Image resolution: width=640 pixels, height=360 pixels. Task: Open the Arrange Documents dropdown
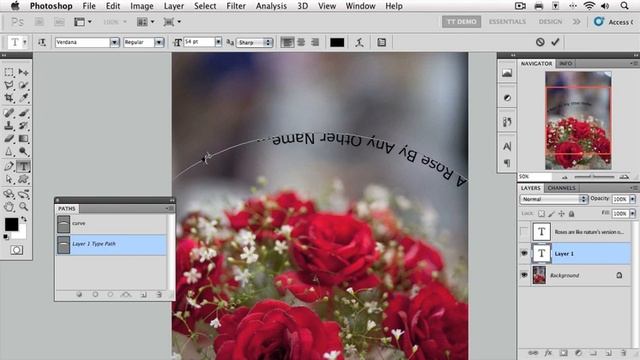tap(145, 22)
